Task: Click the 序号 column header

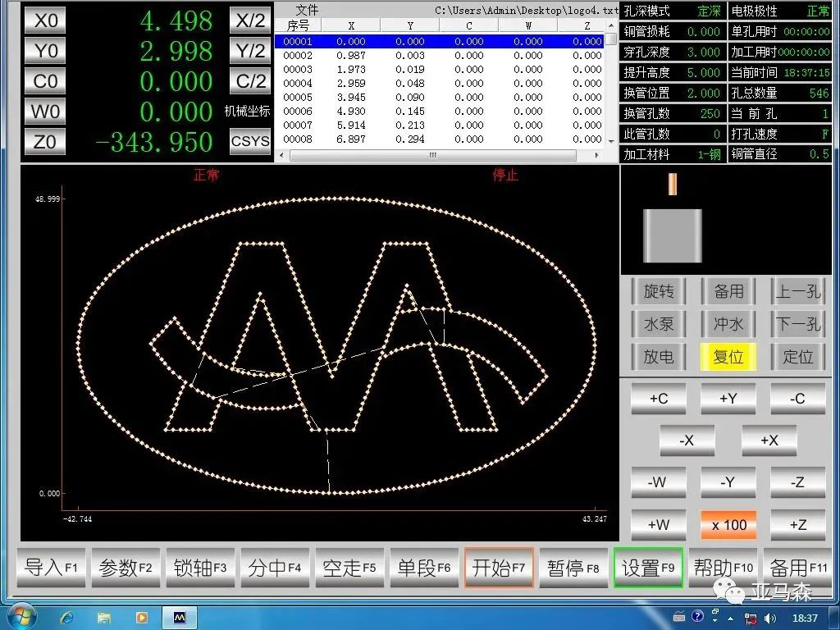Action: 298,25
